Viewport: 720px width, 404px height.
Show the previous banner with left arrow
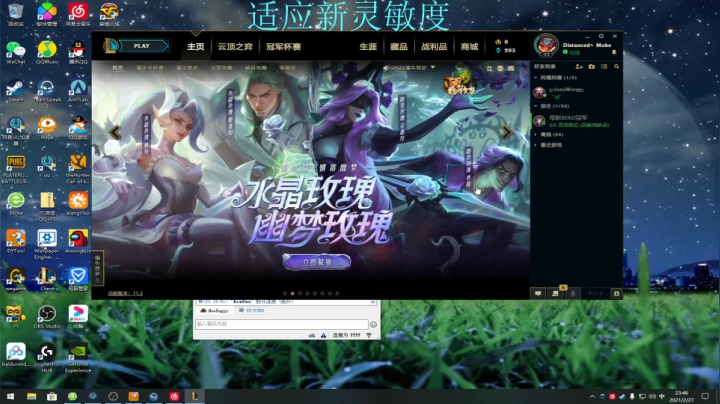[x=115, y=132]
